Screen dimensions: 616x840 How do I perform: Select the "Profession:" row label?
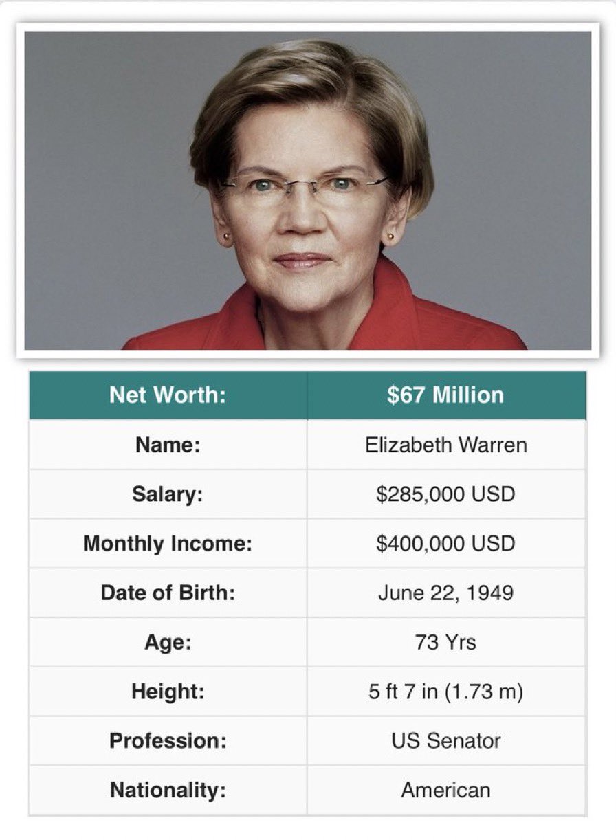[168, 741]
